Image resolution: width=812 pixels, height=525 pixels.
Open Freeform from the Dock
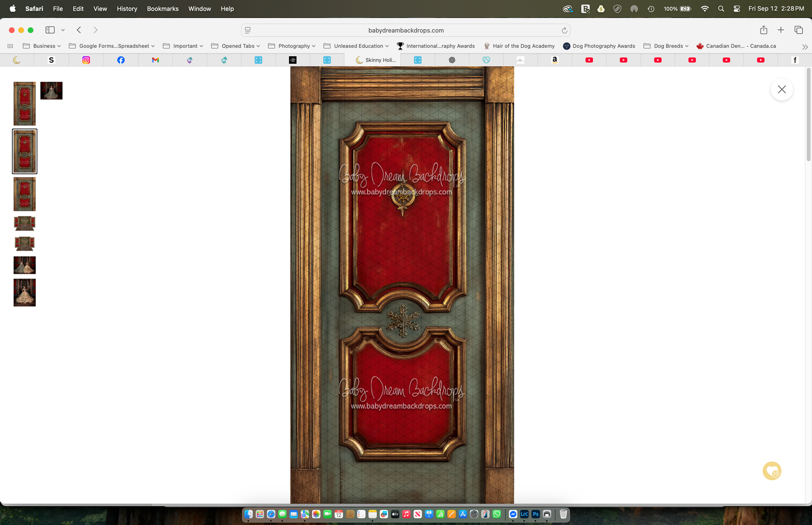pos(384,514)
